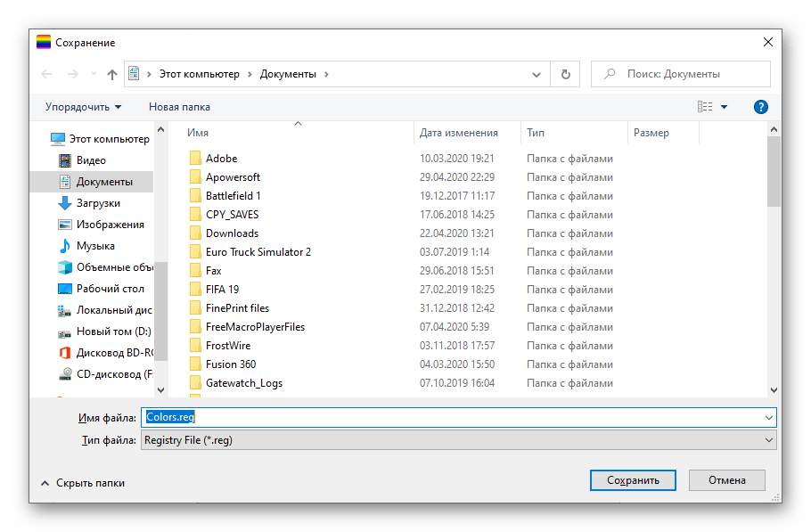Viewport: 811px width, 532px height.
Task: Expand the Тип файла dropdown
Action: (769, 440)
